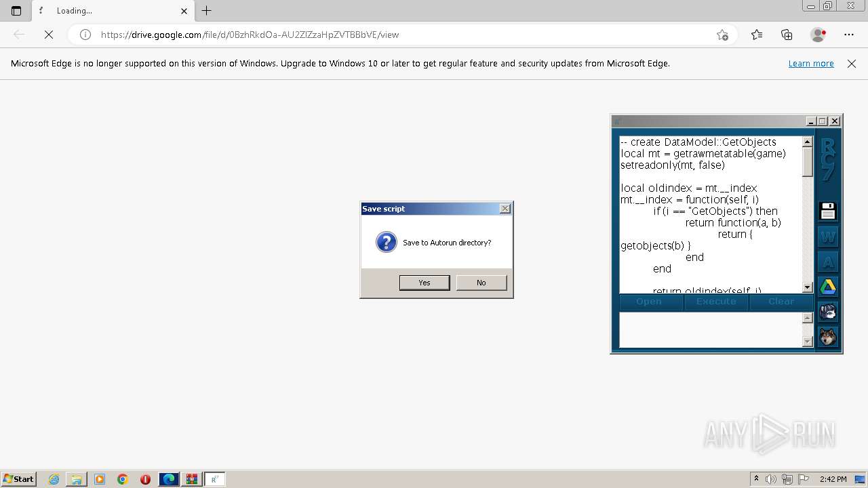Viewport: 868px width, 488px height.
Task: Click the Execute button in RC7
Action: point(716,302)
